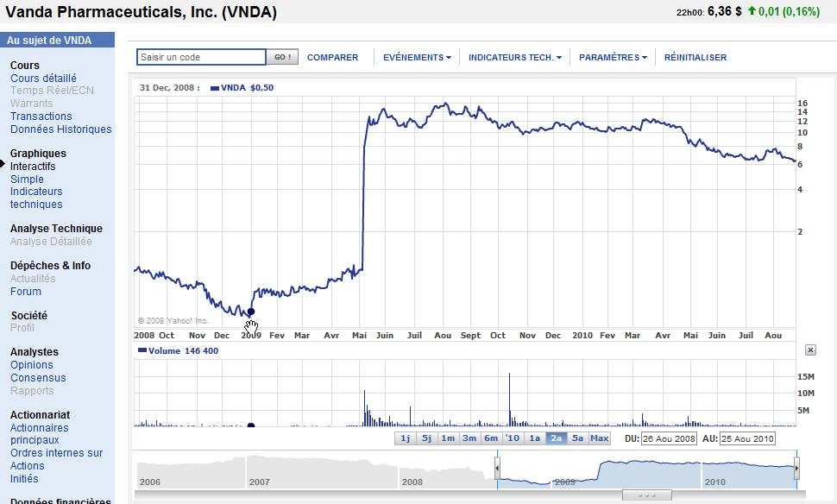Select the 5a time range
Image resolution: width=837 pixels, height=504 pixels.
pyautogui.click(x=577, y=438)
